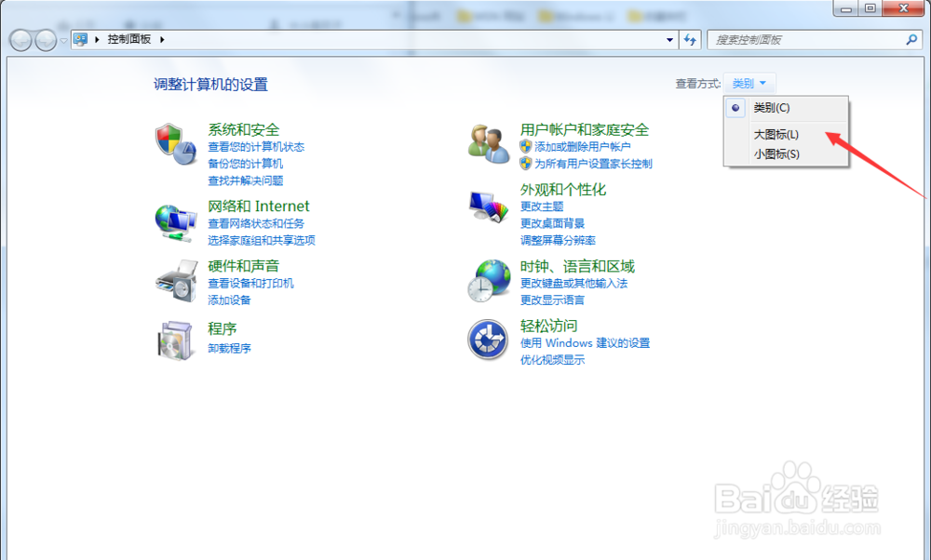
Task: Click the 更改主题 link
Action: point(542,207)
